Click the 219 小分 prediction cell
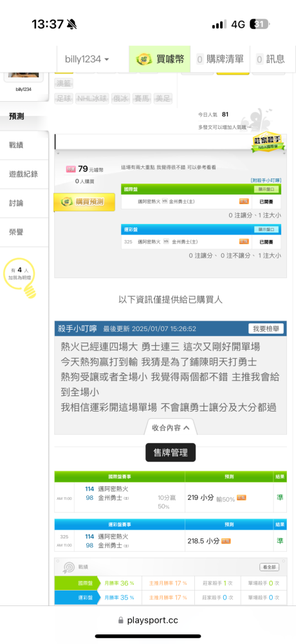 pyautogui.click(x=230, y=497)
